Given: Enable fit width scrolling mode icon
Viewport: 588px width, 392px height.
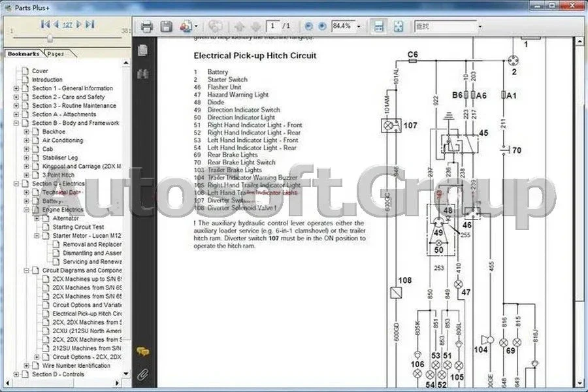Looking at the screenshot, I should 379,26.
